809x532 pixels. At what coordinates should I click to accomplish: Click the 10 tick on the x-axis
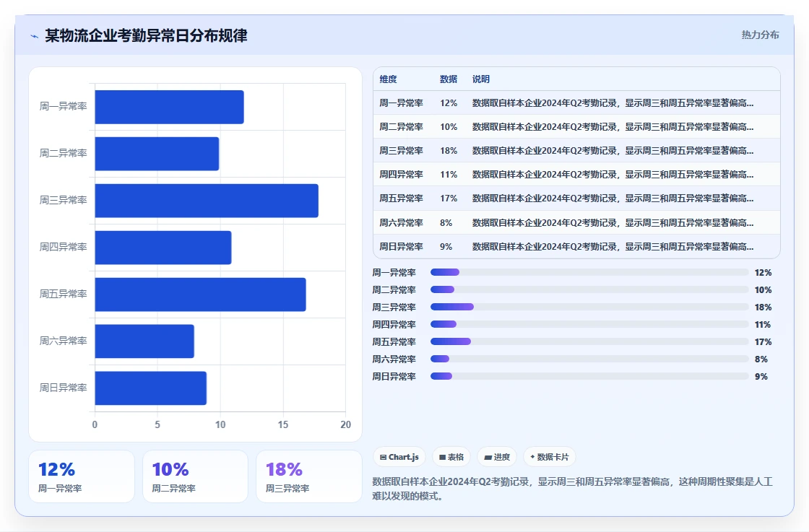[x=220, y=424]
